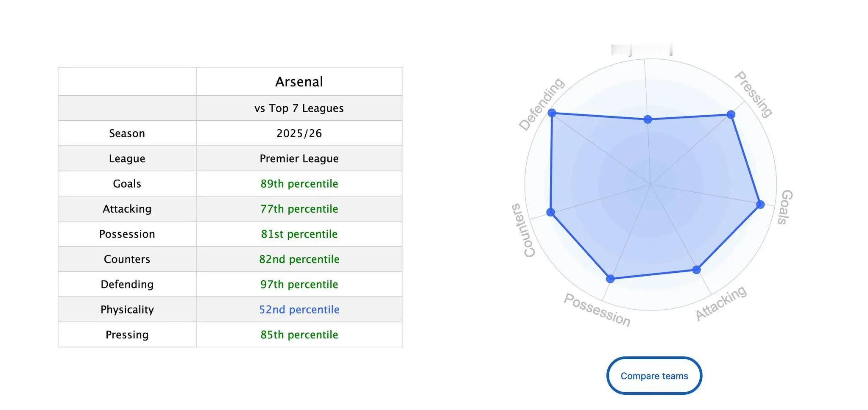Click the Physicality row label

coord(127,310)
